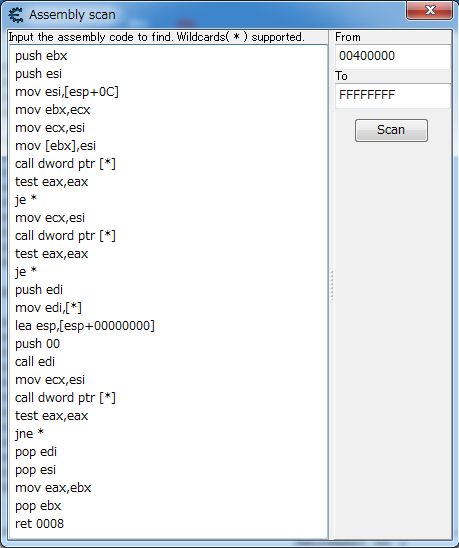Click the line 'pop ebx' near bottom
The width and height of the screenshot is (459, 548).
(x=38, y=506)
